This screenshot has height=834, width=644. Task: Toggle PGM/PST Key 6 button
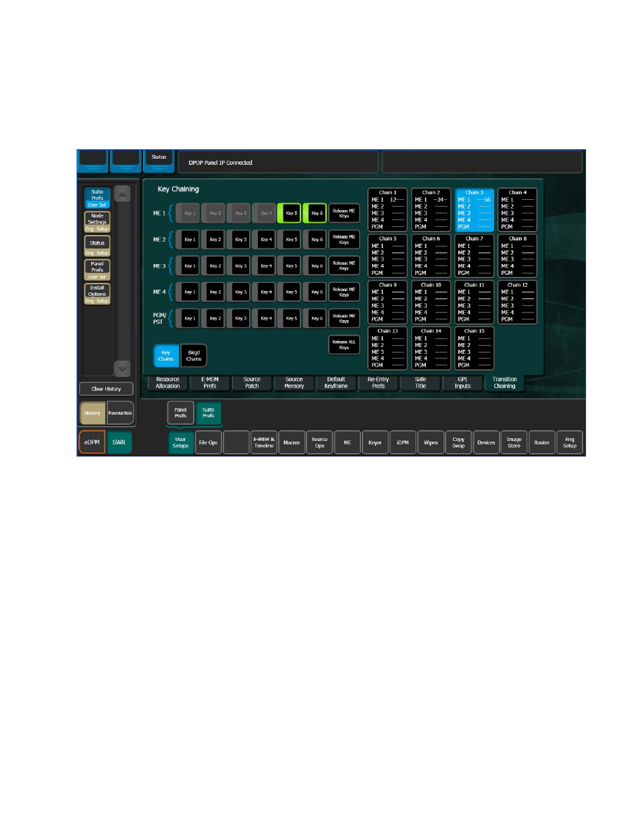click(x=317, y=319)
